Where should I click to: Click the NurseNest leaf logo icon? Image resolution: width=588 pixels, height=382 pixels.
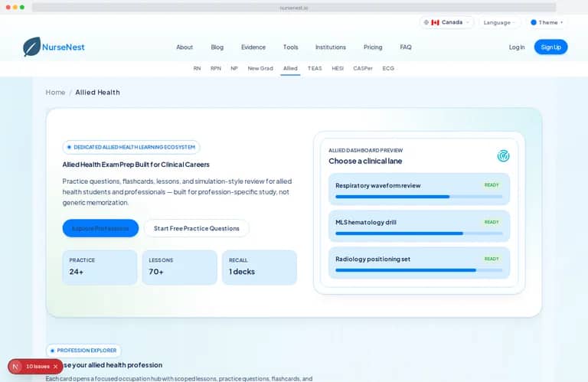click(32, 47)
